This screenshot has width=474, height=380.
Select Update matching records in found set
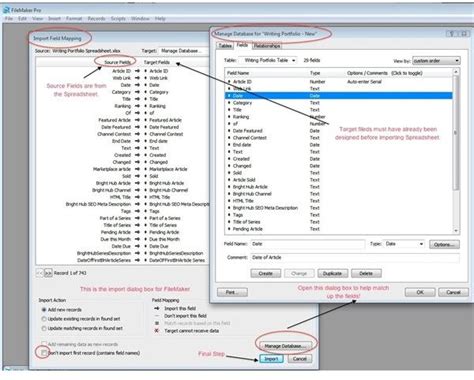click(44, 328)
